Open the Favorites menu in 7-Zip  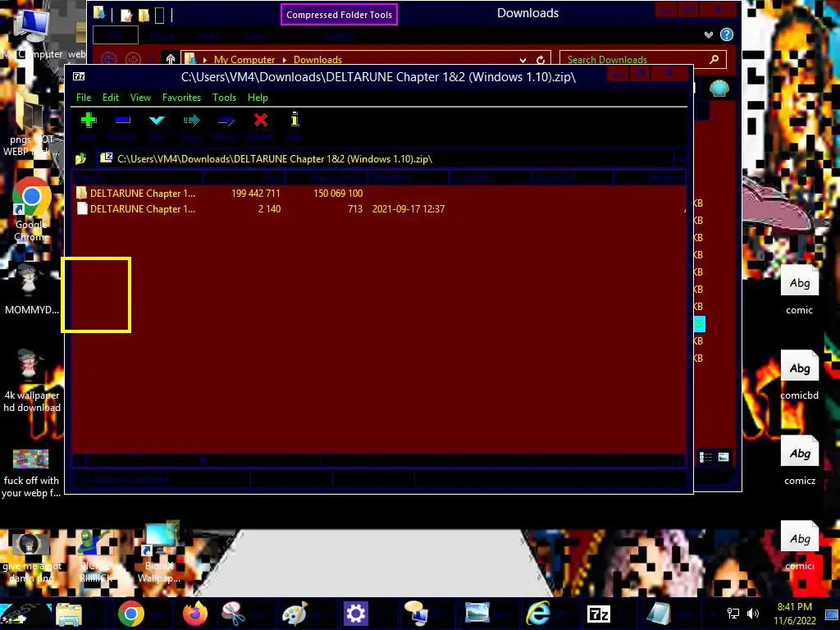[181, 98]
